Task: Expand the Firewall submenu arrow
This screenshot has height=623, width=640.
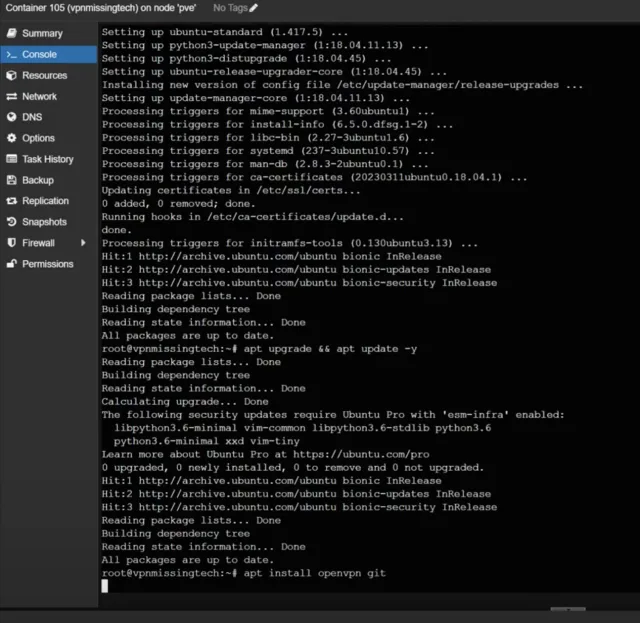Action: pyautogui.click(x=84, y=243)
